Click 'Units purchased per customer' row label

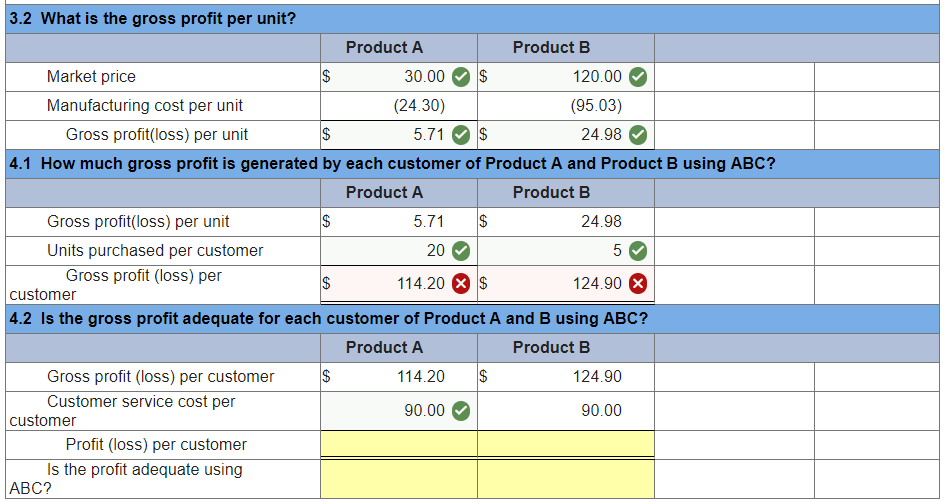click(155, 250)
